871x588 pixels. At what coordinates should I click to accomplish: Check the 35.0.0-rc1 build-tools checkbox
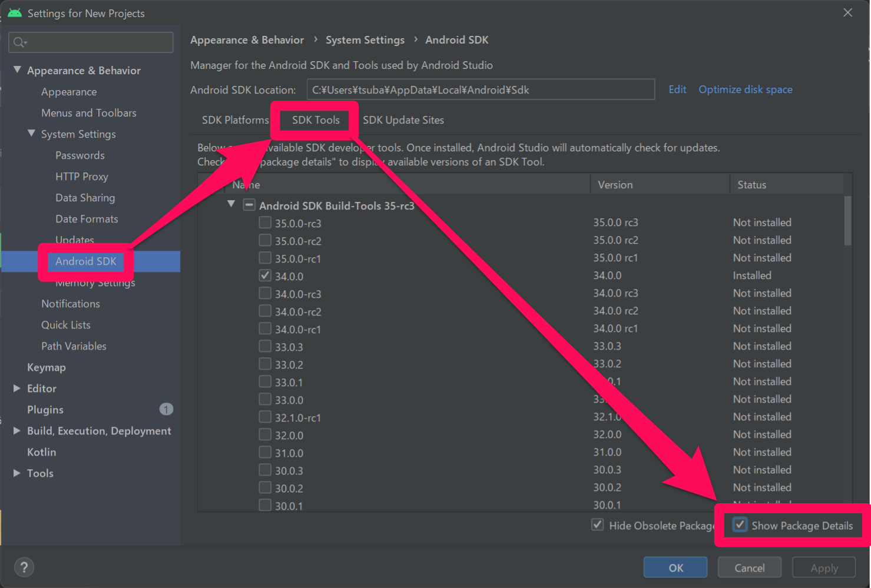point(265,258)
